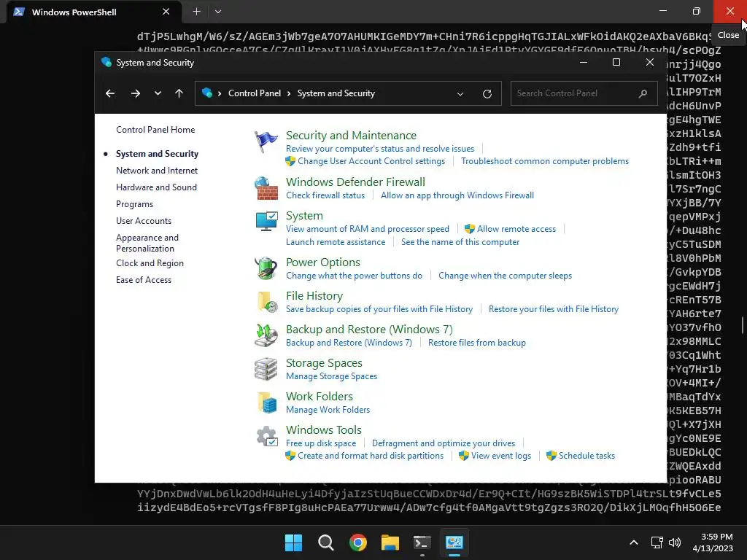The height and width of the screenshot is (560, 747).
Task: Open Network and Internet category
Action: [157, 171]
